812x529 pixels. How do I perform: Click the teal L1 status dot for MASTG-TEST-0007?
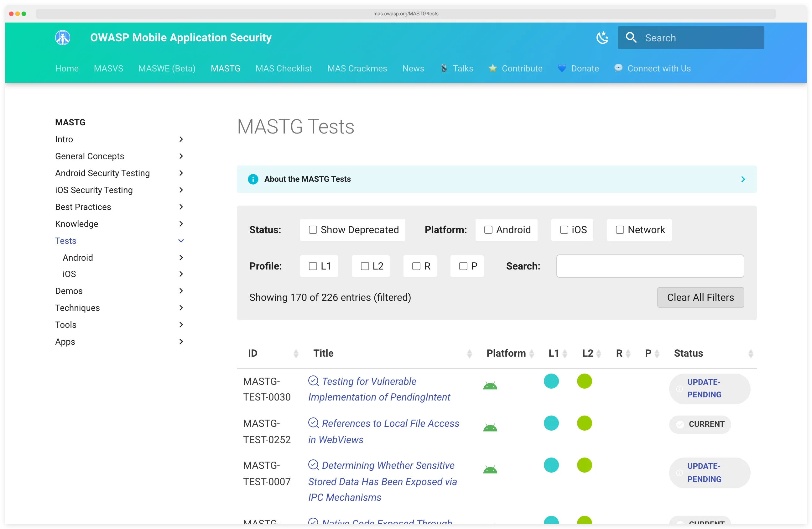click(551, 465)
